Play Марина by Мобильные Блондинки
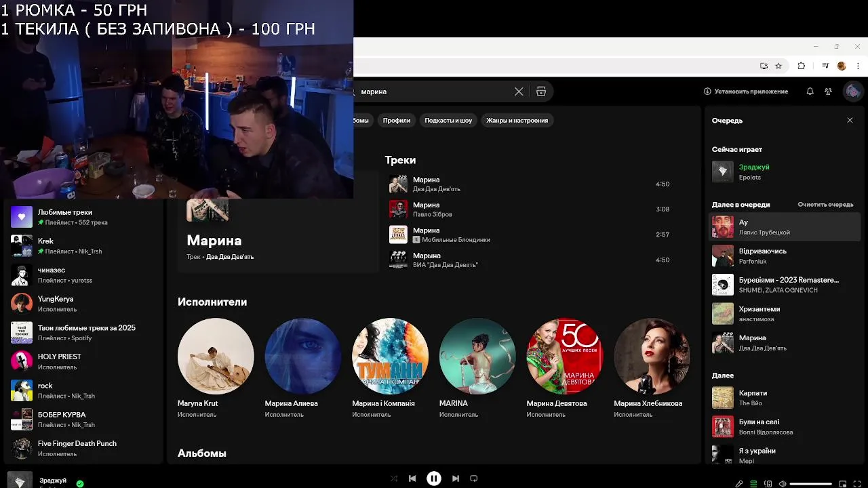868x488 pixels. point(530,235)
